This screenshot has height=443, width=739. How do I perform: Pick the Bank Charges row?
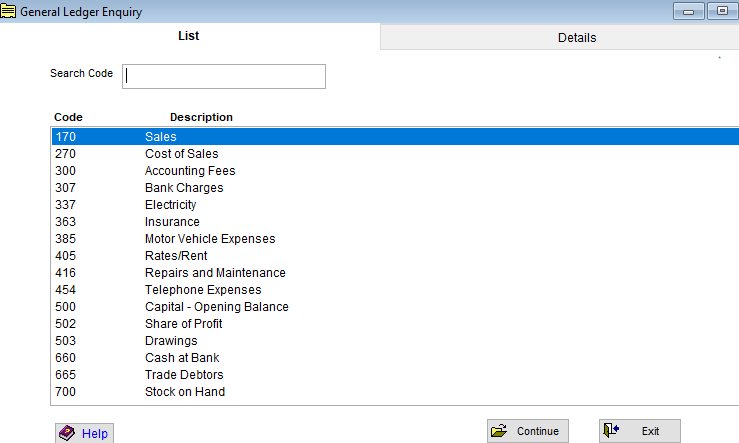(184, 188)
